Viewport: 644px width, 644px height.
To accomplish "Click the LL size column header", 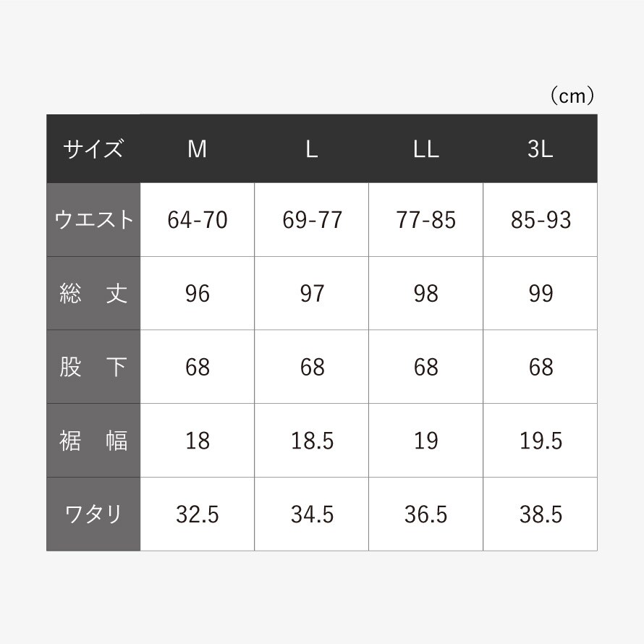I will (426, 149).
